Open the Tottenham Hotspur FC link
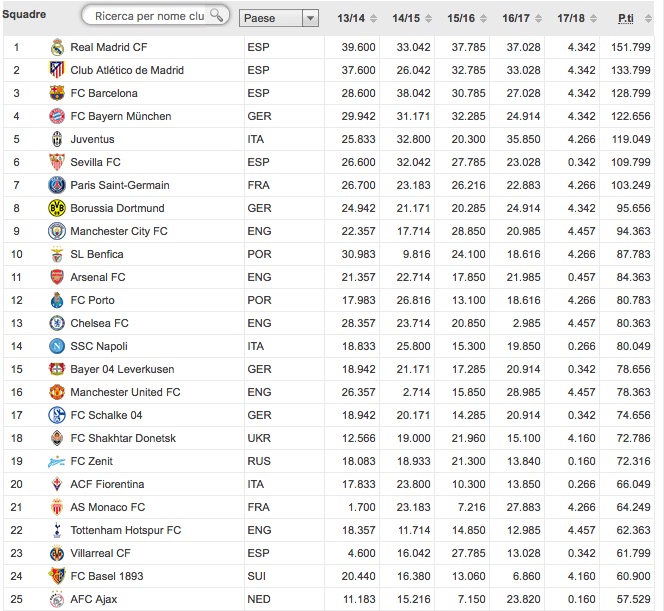The image size is (664, 611). pyautogui.click(x=125, y=530)
